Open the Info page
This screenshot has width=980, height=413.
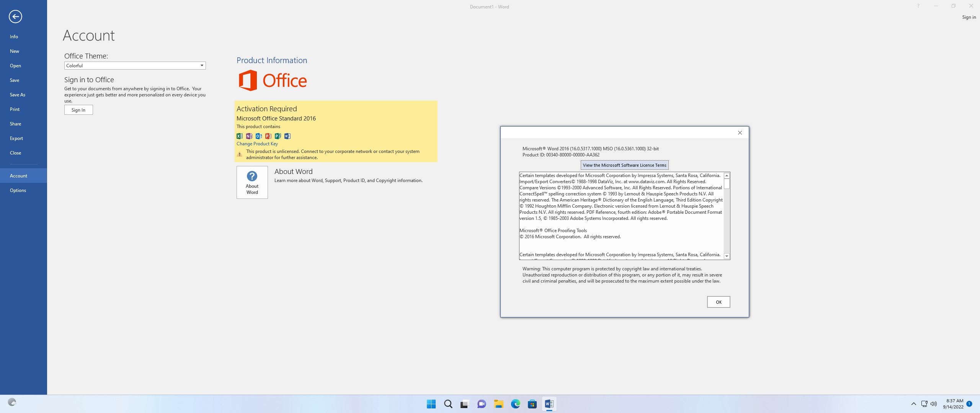(x=23, y=37)
